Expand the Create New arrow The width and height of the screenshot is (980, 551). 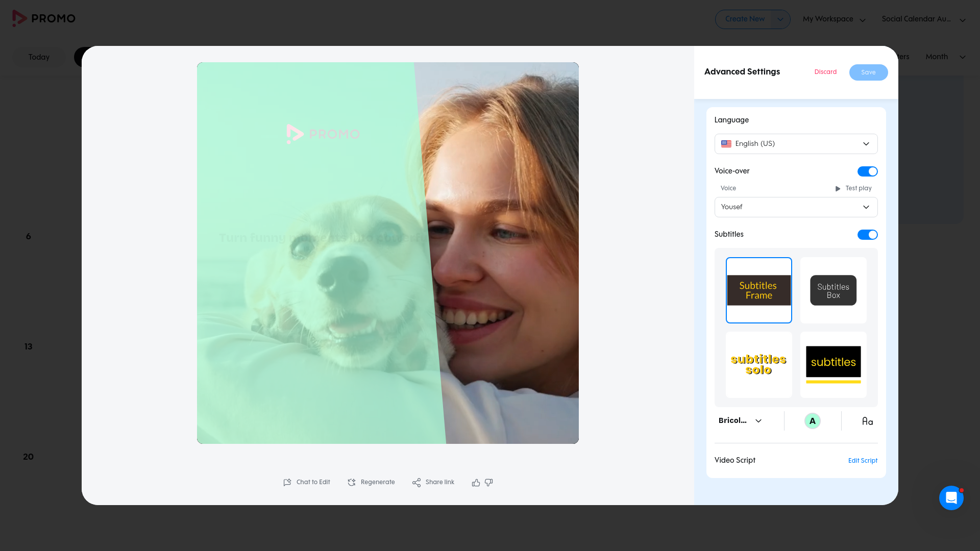(x=780, y=19)
